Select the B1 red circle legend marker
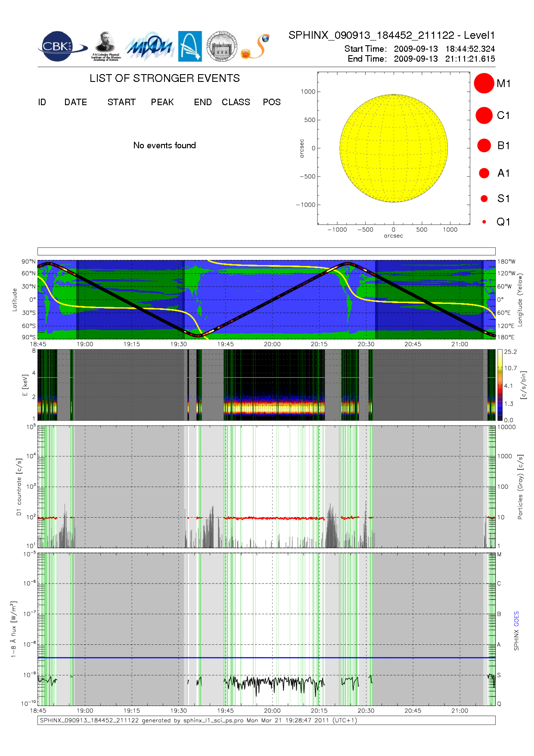The width and height of the screenshot is (534, 756). click(484, 145)
